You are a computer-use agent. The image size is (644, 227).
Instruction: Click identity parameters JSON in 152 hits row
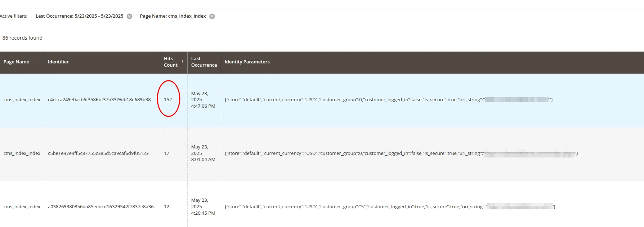tap(389, 100)
